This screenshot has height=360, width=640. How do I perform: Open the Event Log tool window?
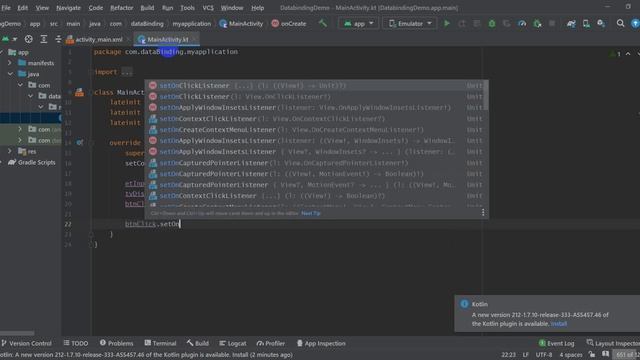point(556,343)
